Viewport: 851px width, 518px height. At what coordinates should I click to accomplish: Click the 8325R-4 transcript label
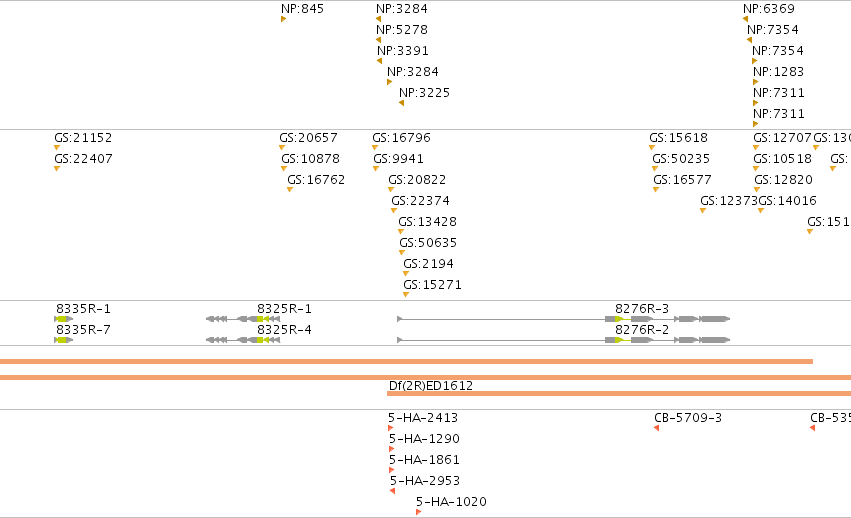[x=284, y=330]
